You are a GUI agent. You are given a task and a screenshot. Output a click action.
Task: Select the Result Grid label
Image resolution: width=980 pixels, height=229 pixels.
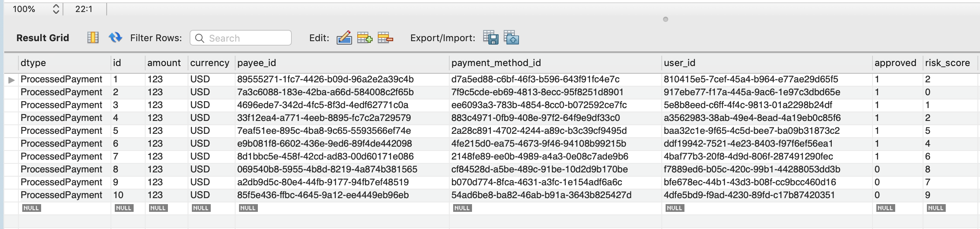[x=43, y=38]
